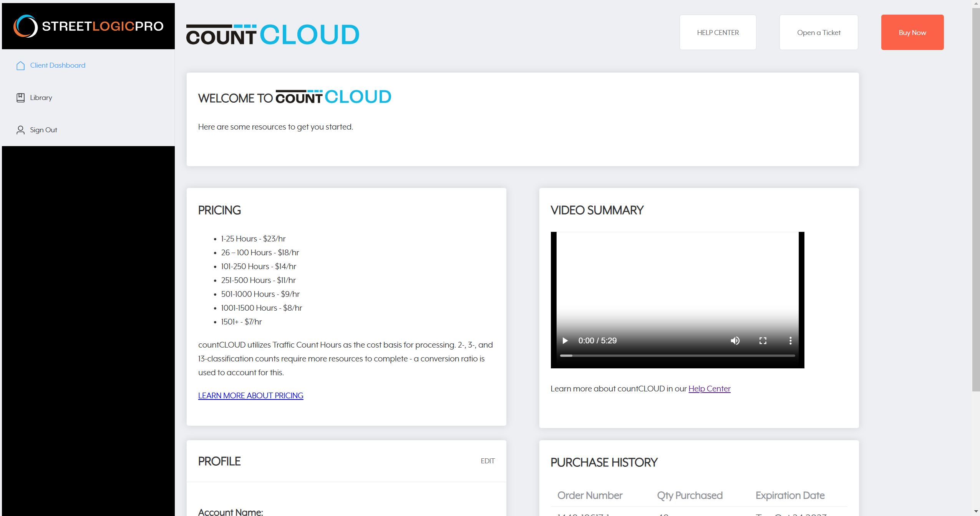Click the Library book icon
Screen dimensions: 980x516
pyautogui.click(x=21, y=98)
